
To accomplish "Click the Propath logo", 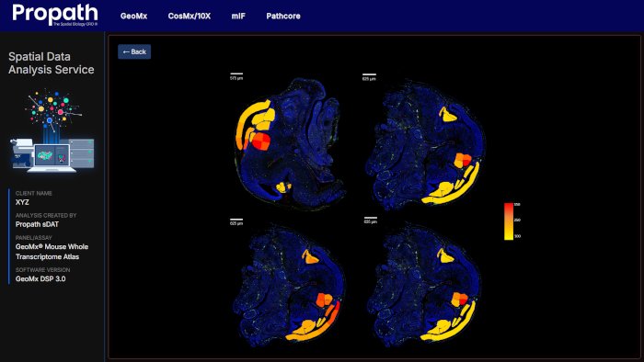I will tap(55, 15).
